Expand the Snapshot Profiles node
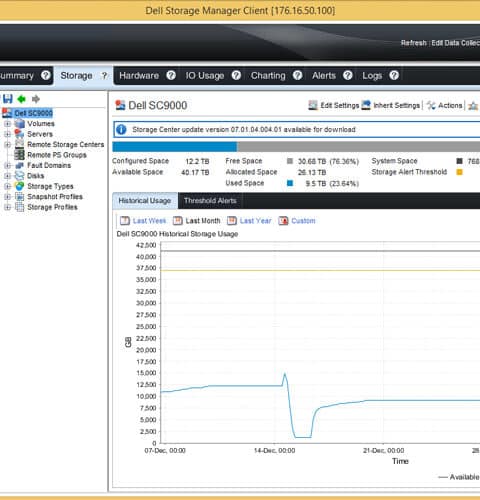The width and height of the screenshot is (480, 500). pos(7,197)
